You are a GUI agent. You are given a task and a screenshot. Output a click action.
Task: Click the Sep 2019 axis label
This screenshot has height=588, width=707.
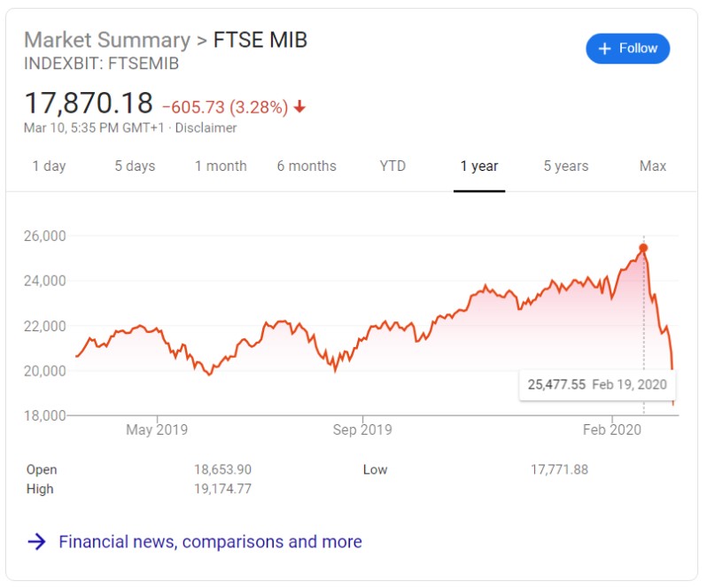tap(362, 430)
